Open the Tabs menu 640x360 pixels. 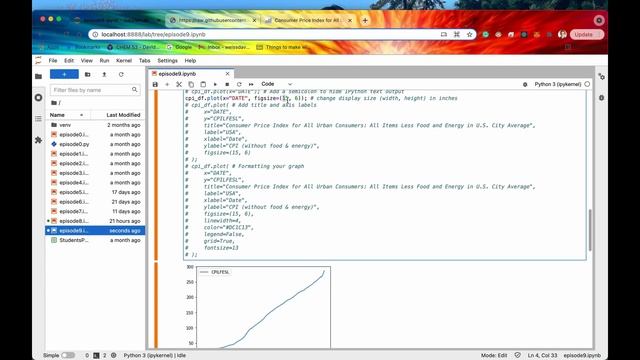[x=144, y=60]
